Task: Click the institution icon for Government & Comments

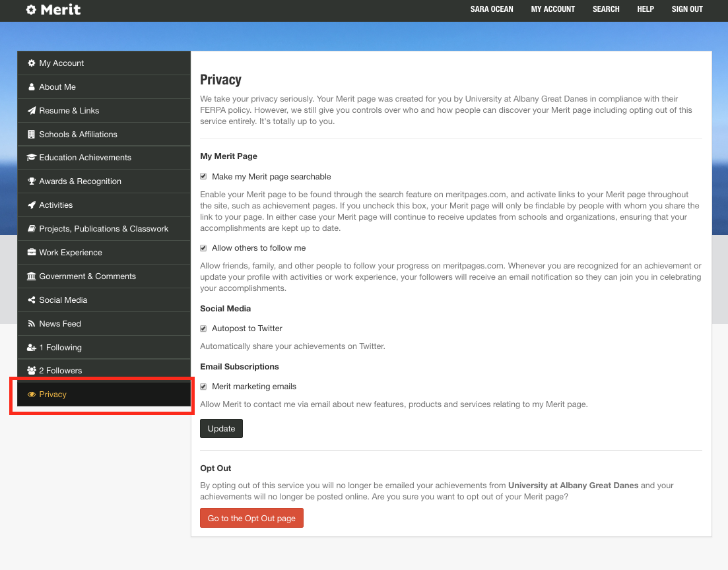Action: (32, 276)
